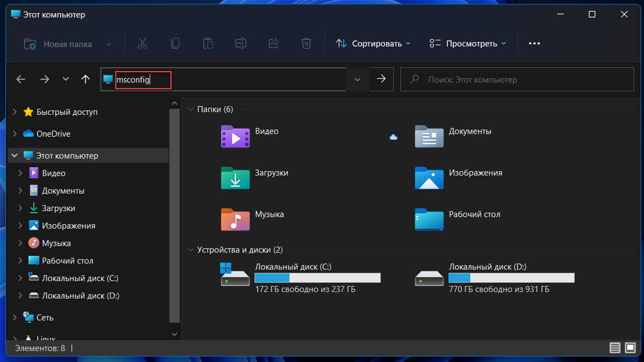The image size is (644, 362).
Task: Select OneDrive in navigation pane
Action: [x=54, y=133]
